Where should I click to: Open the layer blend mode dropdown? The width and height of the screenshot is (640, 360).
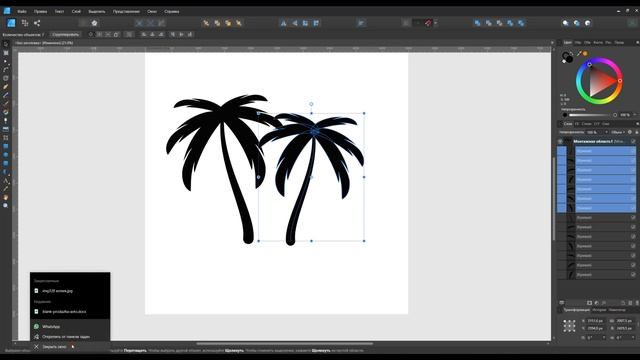tap(618, 132)
